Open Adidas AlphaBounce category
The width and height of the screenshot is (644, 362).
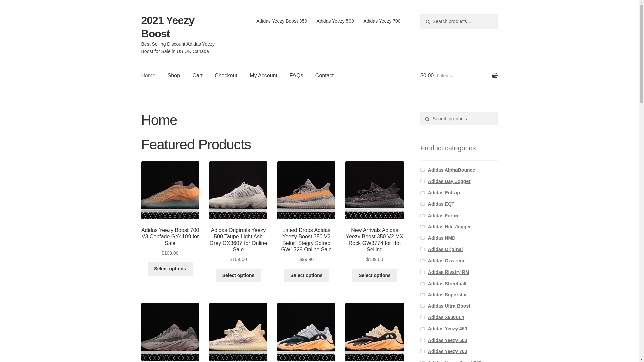451,170
